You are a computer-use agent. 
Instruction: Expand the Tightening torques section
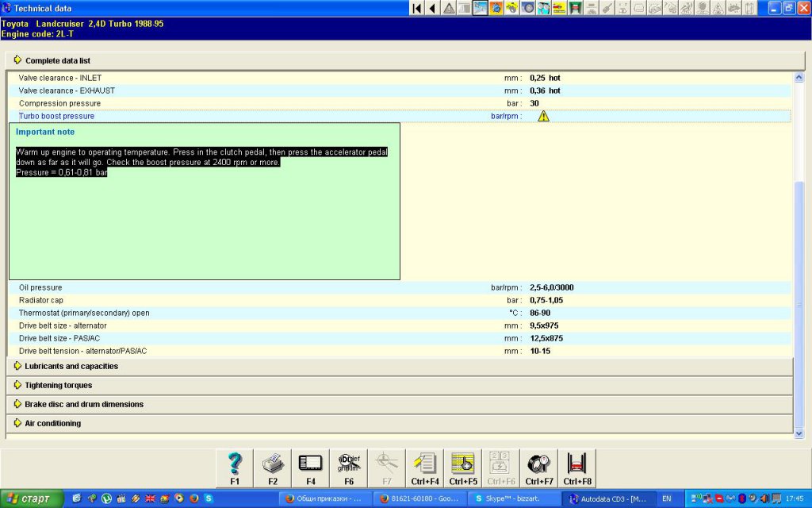(58, 385)
